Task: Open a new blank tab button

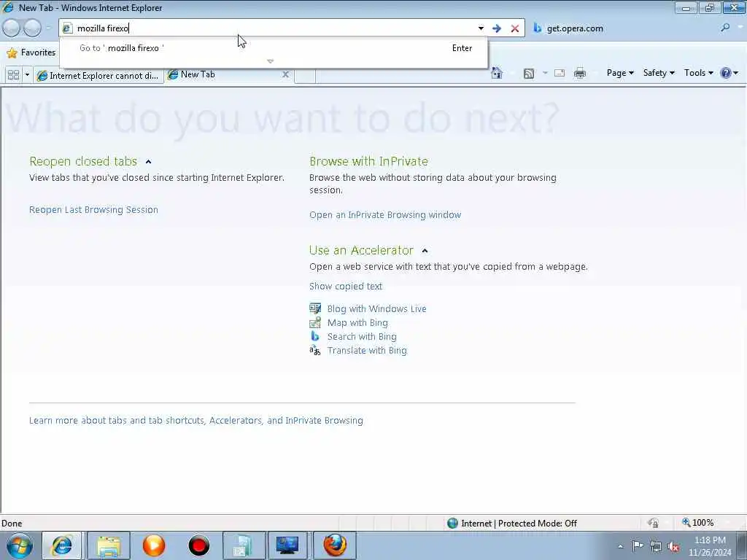Action: click(305, 76)
